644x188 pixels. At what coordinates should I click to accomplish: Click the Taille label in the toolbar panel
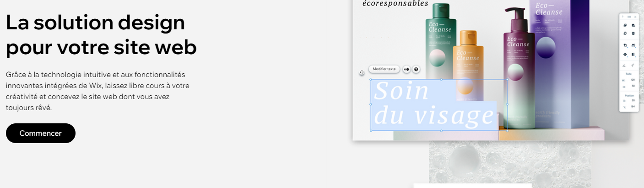pyautogui.click(x=628, y=74)
